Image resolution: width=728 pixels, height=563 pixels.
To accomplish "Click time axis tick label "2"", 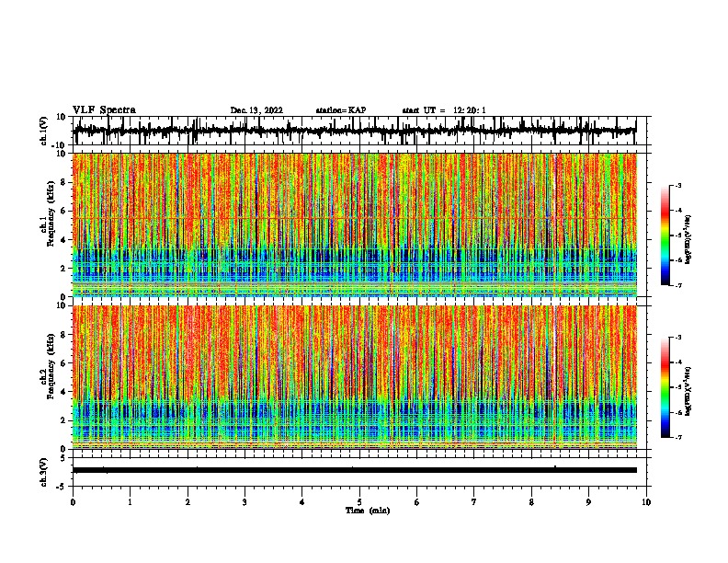I will (x=188, y=501).
